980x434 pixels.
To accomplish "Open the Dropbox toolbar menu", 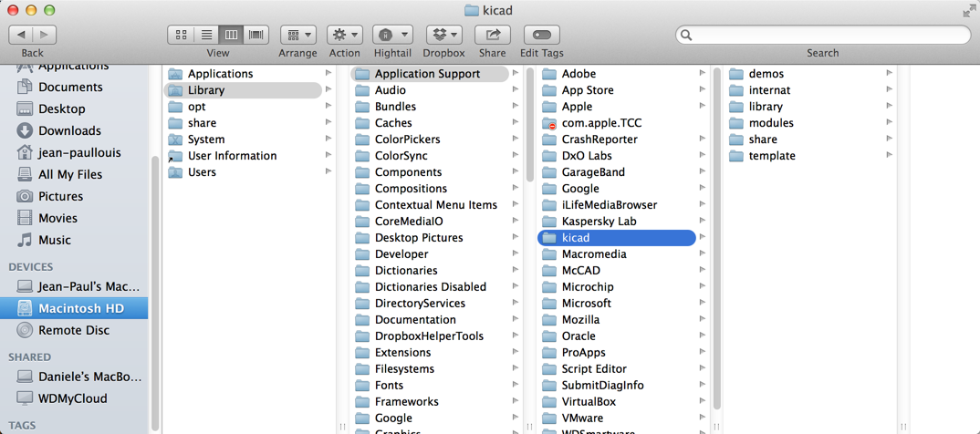I will 443,35.
